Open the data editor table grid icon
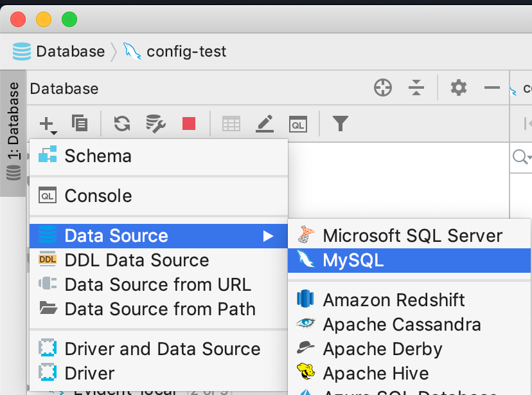Viewport: 532px width, 395px height. pos(231,124)
